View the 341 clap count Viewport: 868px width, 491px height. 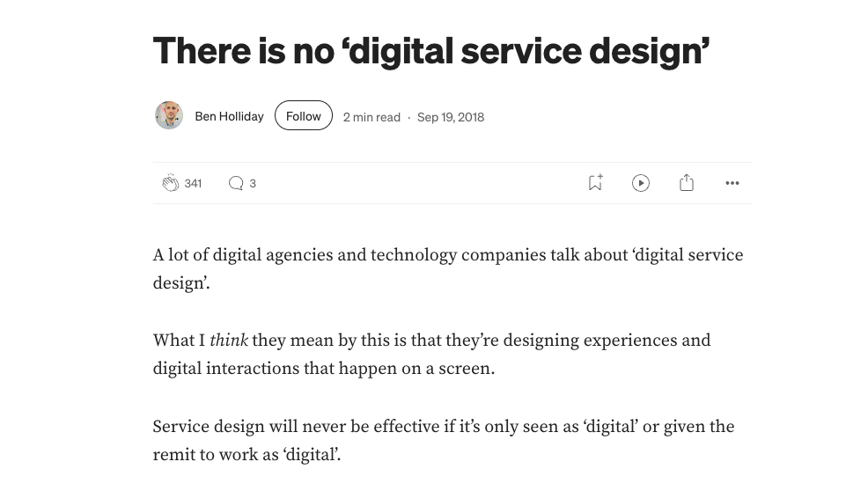[194, 183]
